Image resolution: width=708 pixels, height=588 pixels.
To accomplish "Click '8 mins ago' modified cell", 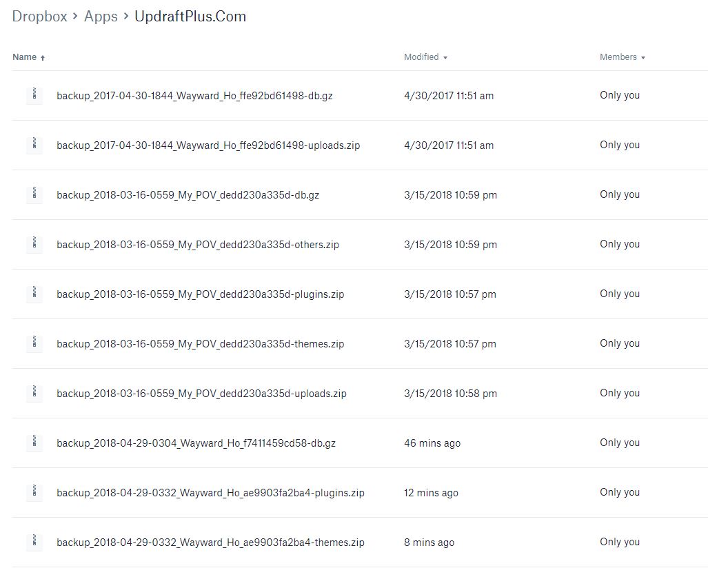I will point(429,543).
